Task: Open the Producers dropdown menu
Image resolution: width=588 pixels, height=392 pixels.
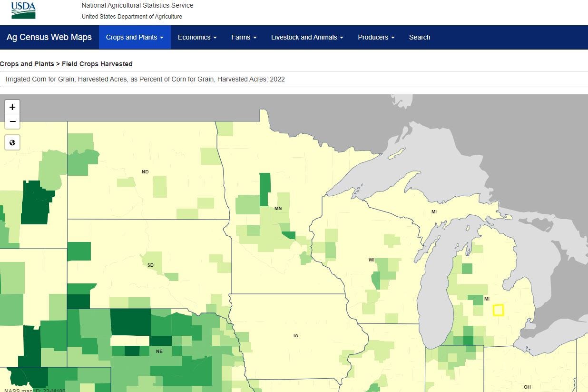Action: click(x=375, y=37)
